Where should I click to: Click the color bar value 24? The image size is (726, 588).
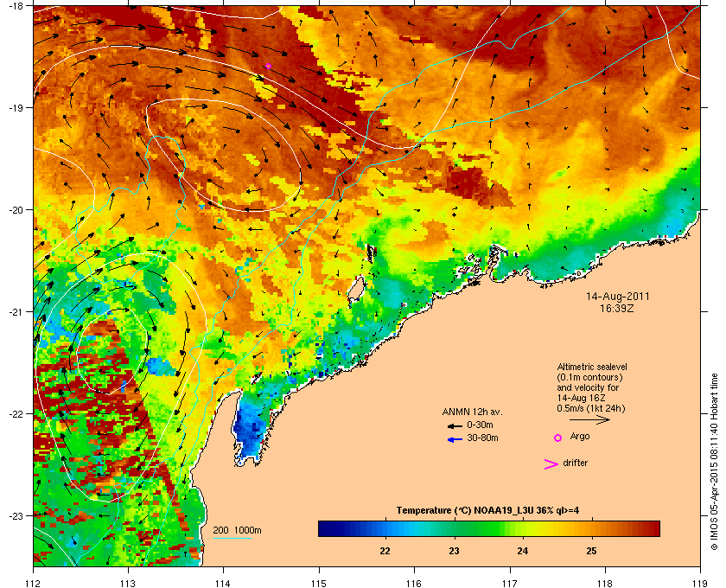[523, 551]
